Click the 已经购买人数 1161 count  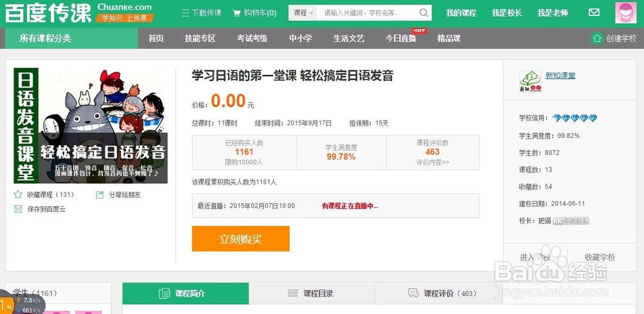point(244,152)
